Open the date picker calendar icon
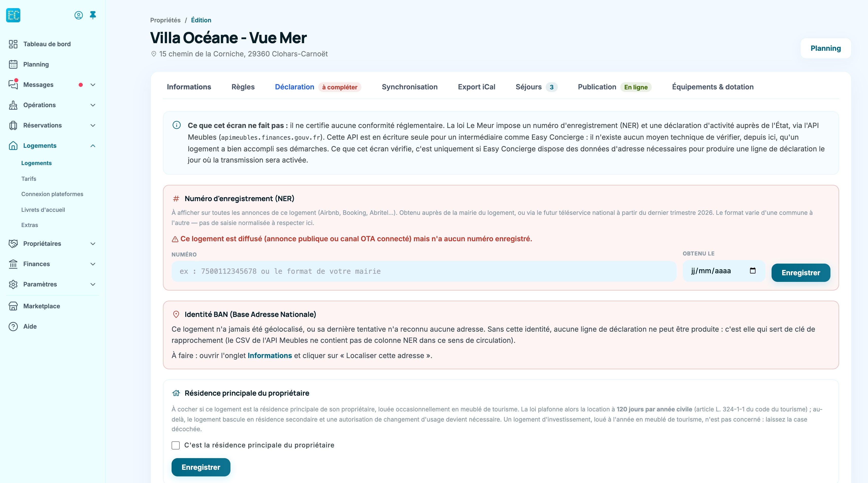 [x=753, y=271]
